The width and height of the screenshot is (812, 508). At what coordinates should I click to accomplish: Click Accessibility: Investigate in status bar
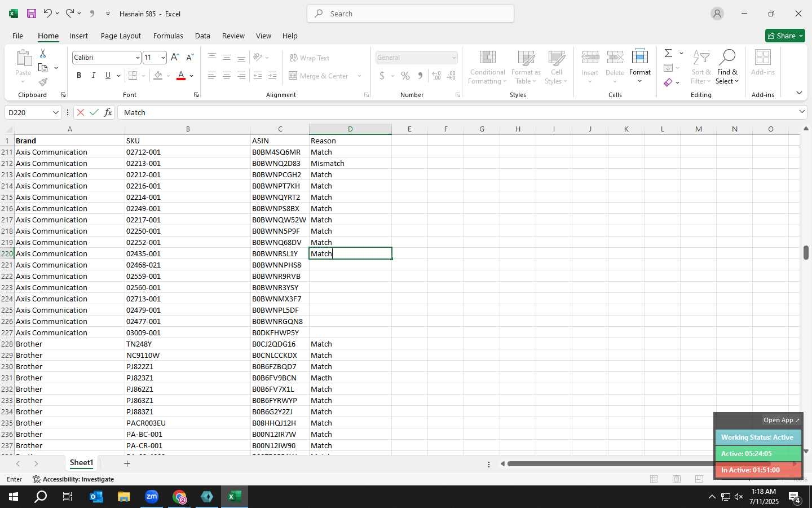[x=73, y=479]
